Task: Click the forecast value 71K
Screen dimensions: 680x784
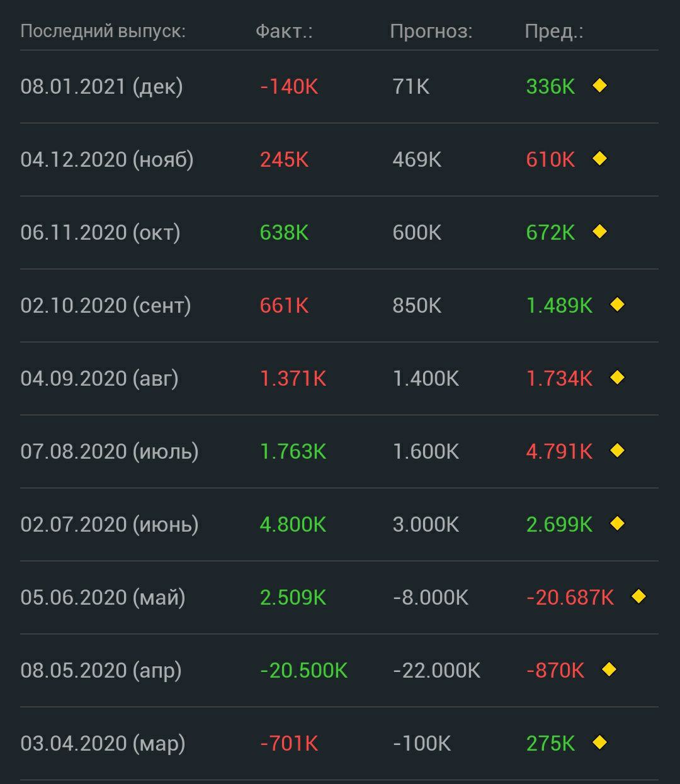Action: coord(411,87)
